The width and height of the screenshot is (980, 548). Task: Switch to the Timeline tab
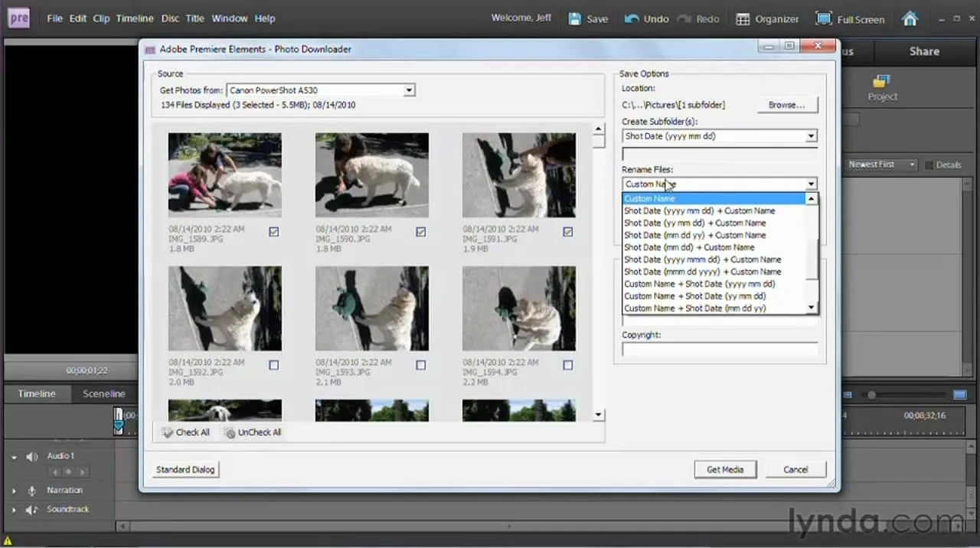click(x=37, y=393)
